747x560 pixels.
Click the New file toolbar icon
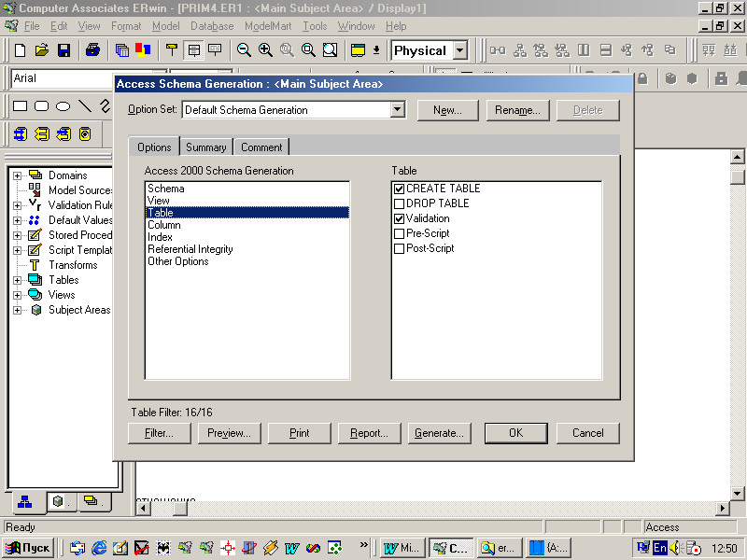(20, 50)
